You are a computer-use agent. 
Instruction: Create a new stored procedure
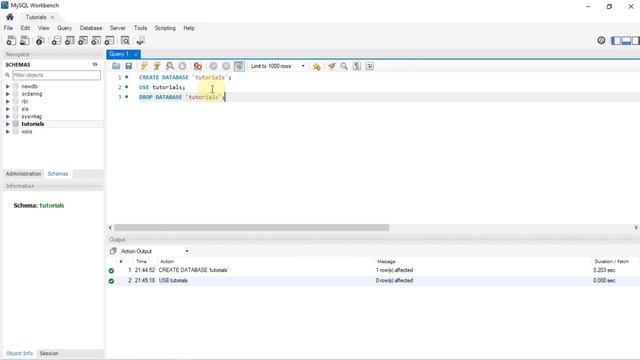click(96, 40)
